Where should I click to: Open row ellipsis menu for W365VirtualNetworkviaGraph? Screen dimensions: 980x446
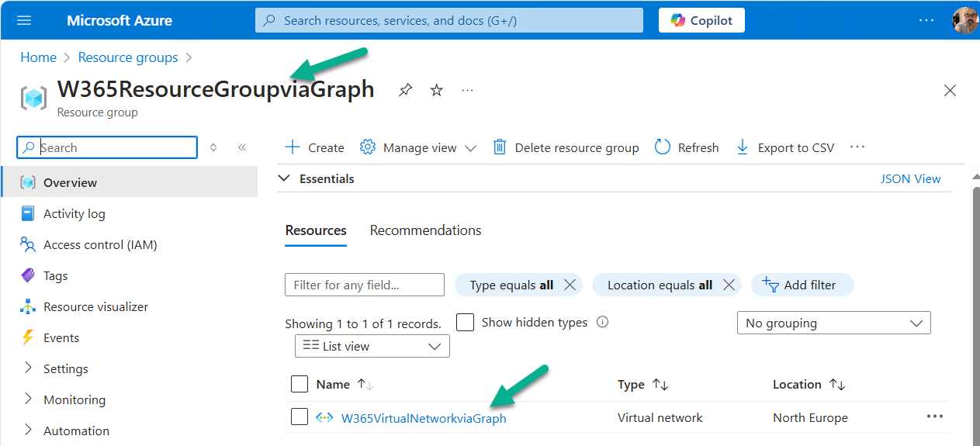(935, 417)
